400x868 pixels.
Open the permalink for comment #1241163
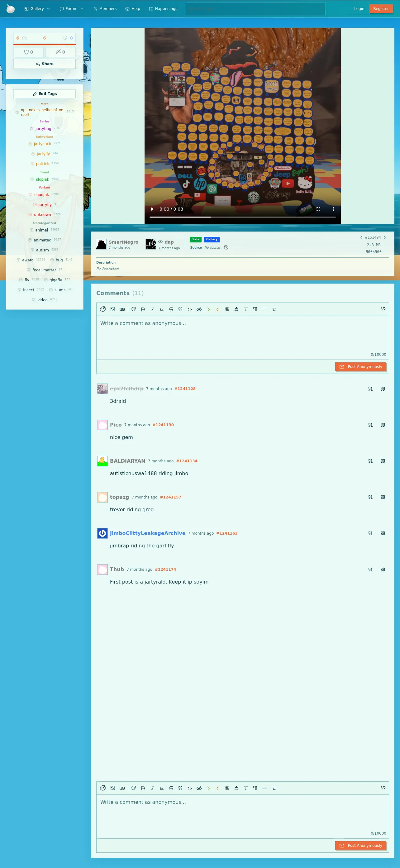point(227,533)
